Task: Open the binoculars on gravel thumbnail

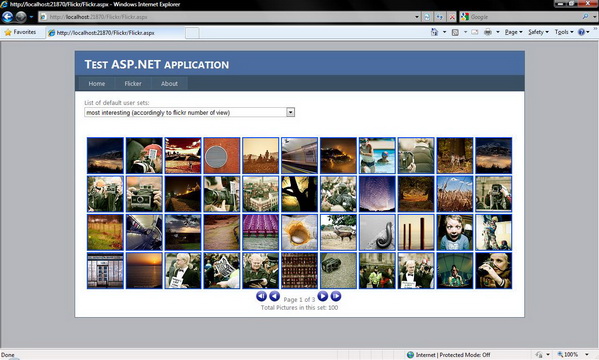Action: pyautogui.click(x=338, y=270)
